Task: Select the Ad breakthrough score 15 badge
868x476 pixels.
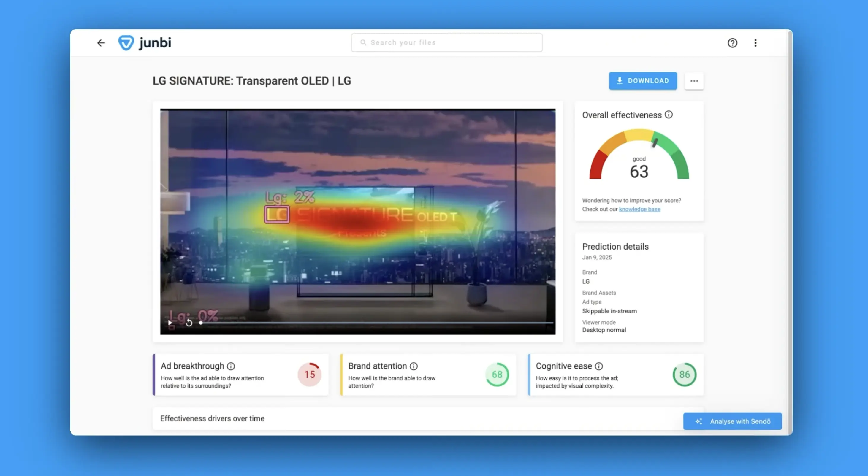Action: point(309,374)
